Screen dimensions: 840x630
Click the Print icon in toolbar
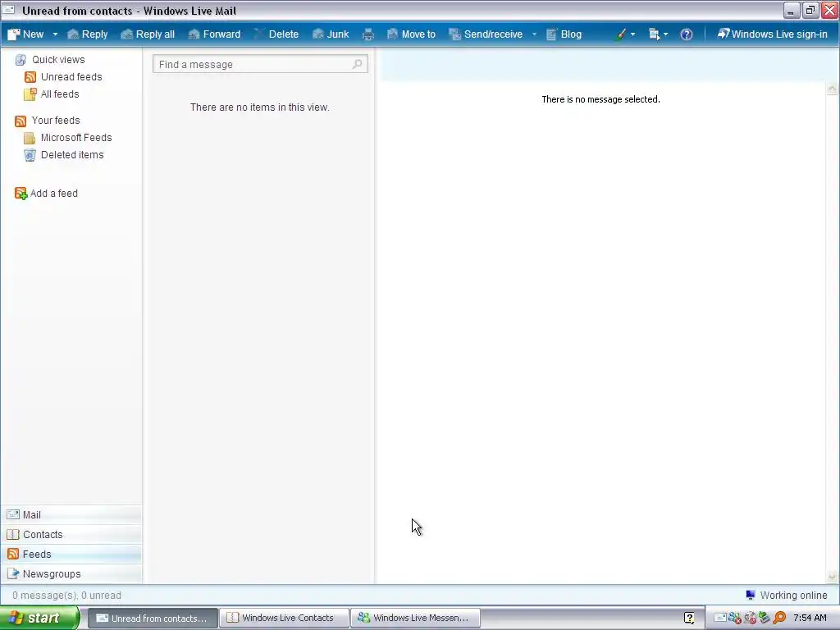(x=368, y=34)
